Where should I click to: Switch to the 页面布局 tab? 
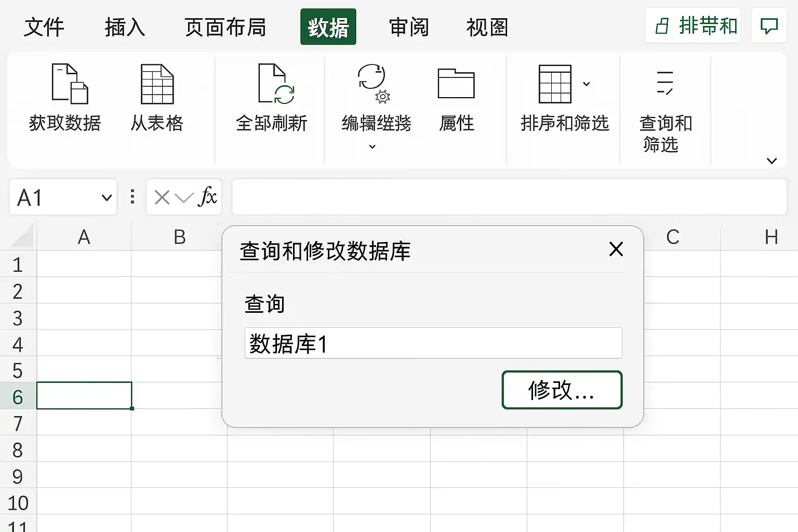pyautogui.click(x=225, y=27)
